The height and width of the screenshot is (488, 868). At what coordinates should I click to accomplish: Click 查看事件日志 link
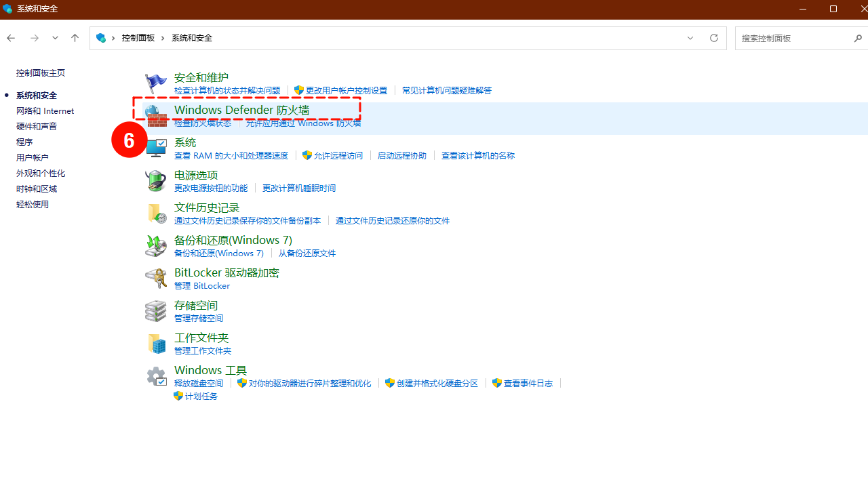click(528, 383)
